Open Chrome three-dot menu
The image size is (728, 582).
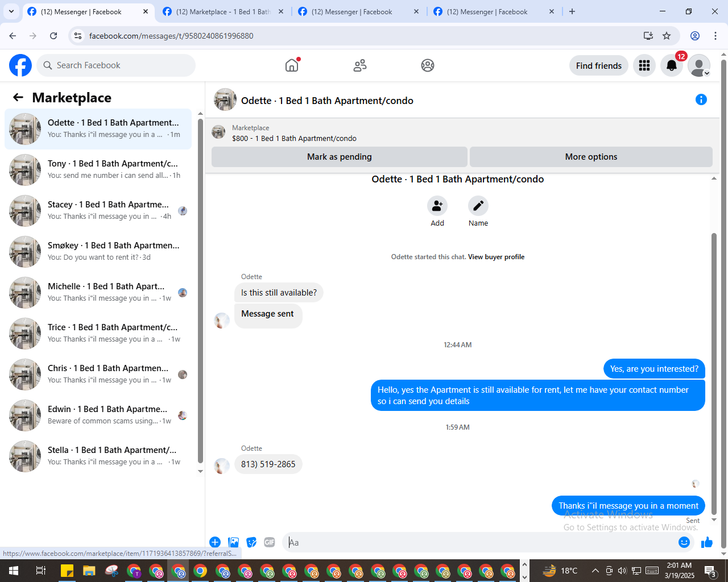click(715, 36)
